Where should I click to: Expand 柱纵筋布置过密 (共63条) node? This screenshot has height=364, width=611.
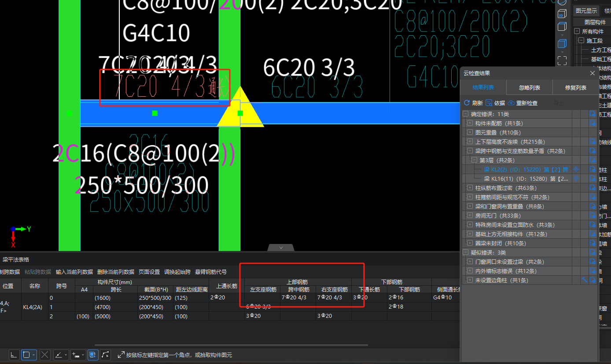click(x=470, y=188)
